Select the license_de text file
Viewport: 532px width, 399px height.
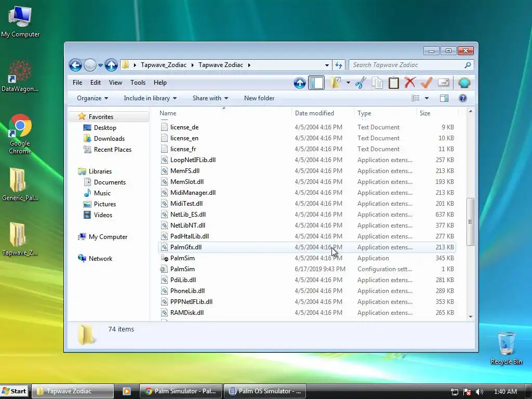pos(307,127)
